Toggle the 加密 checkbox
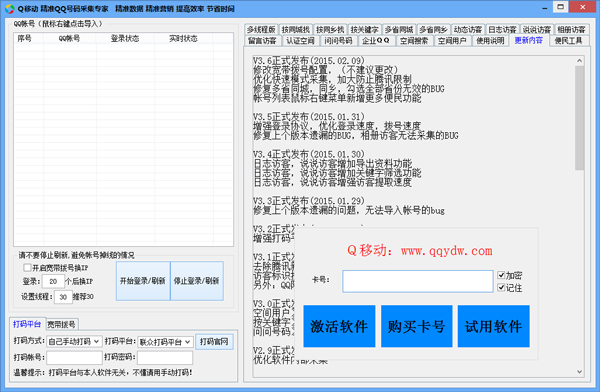This screenshot has height=392, width=600. pyautogui.click(x=501, y=275)
